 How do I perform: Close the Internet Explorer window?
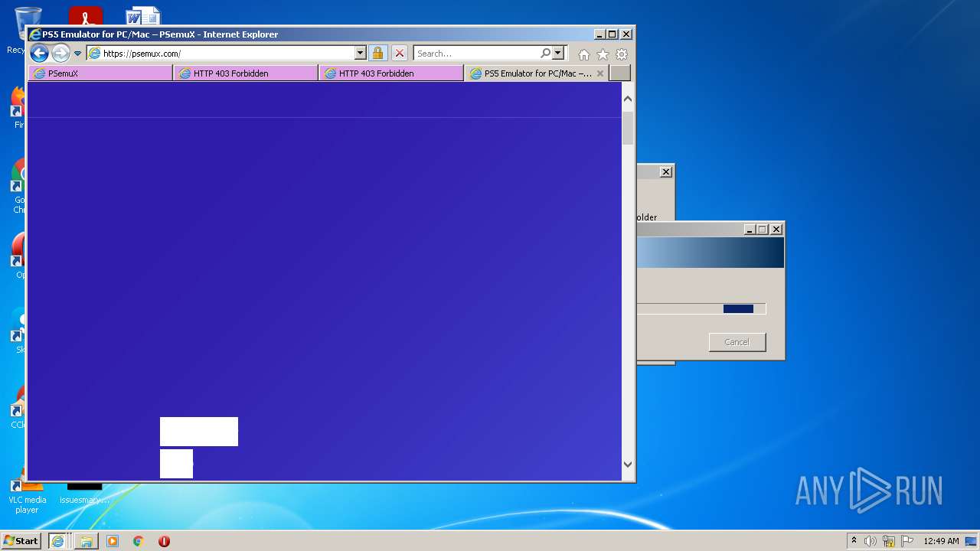click(626, 34)
